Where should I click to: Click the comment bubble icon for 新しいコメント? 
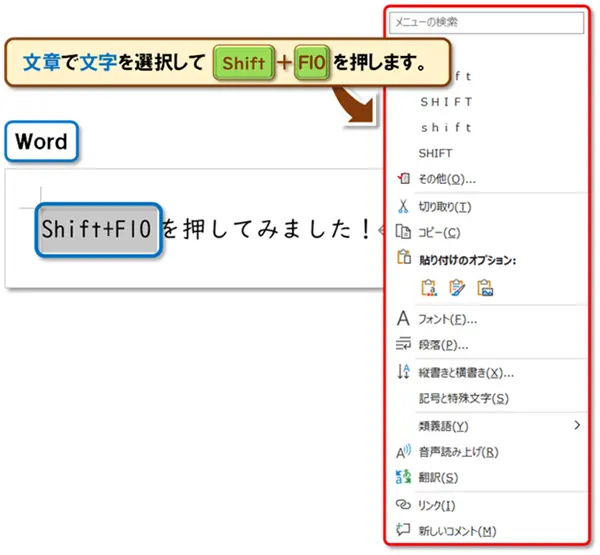[x=404, y=531]
